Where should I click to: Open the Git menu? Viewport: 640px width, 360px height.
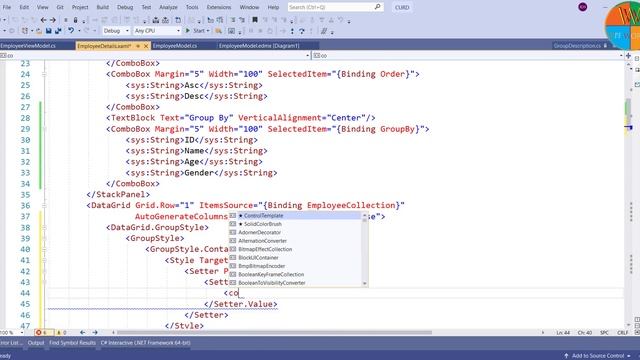click(60, 7)
